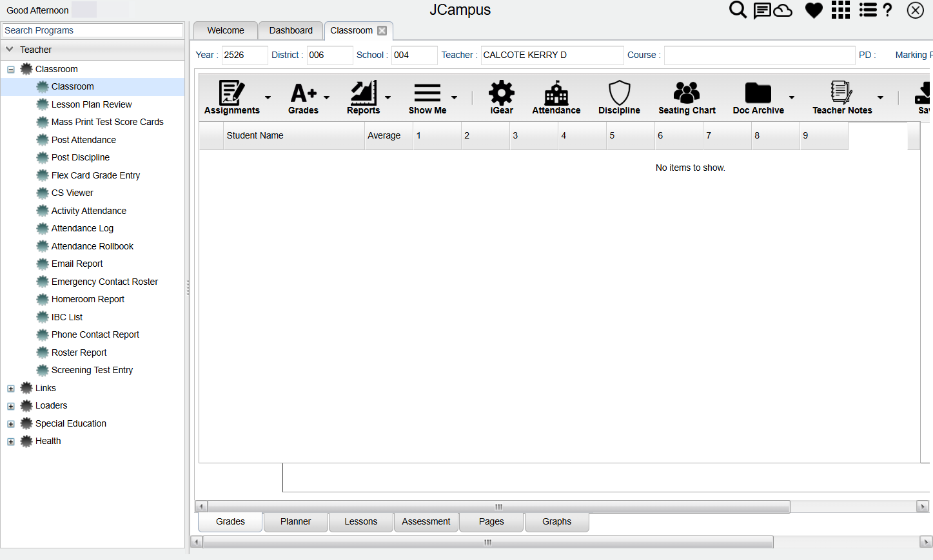Switch to the Dashboard tab
933x560 pixels.
pyautogui.click(x=291, y=30)
